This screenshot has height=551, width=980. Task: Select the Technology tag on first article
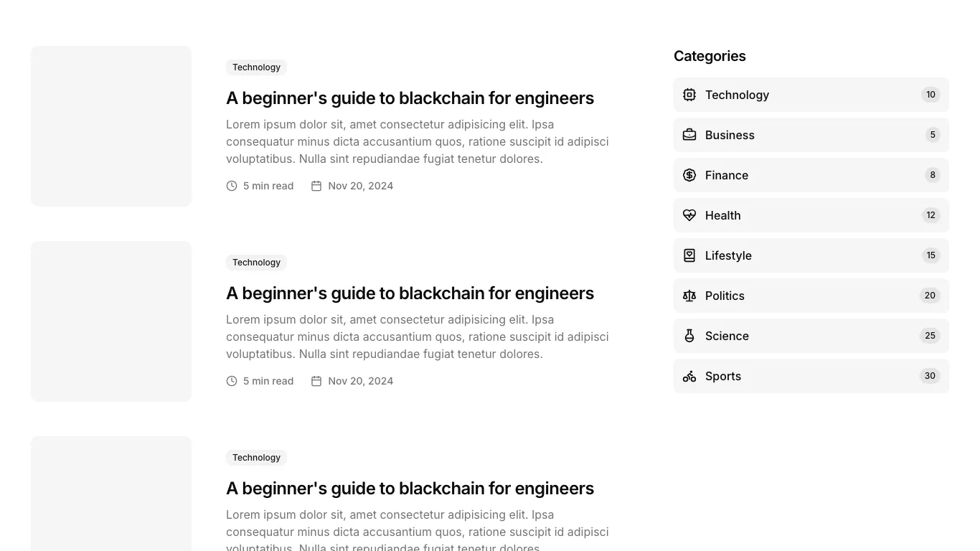click(256, 67)
